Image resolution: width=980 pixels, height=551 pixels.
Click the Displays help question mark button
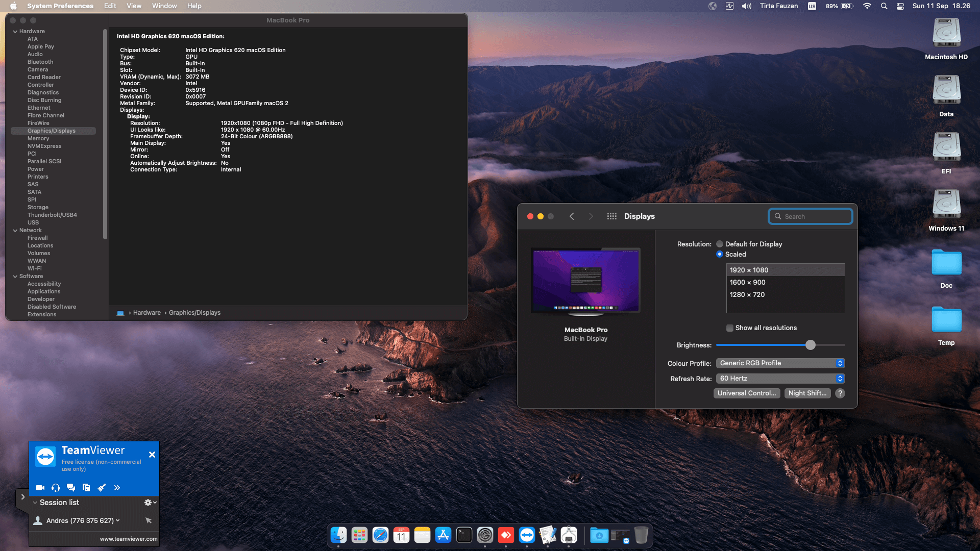tap(840, 393)
